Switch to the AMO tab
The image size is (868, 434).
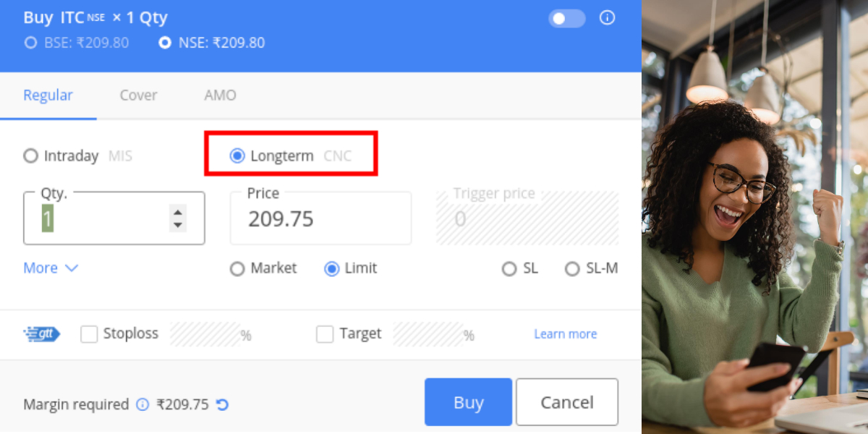tap(220, 95)
